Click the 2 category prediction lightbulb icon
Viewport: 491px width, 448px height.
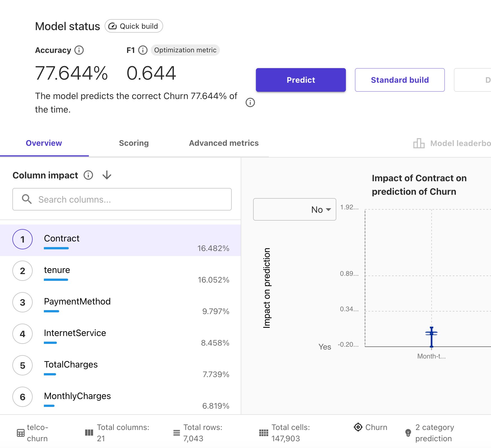pyautogui.click(x=408, y=433)
